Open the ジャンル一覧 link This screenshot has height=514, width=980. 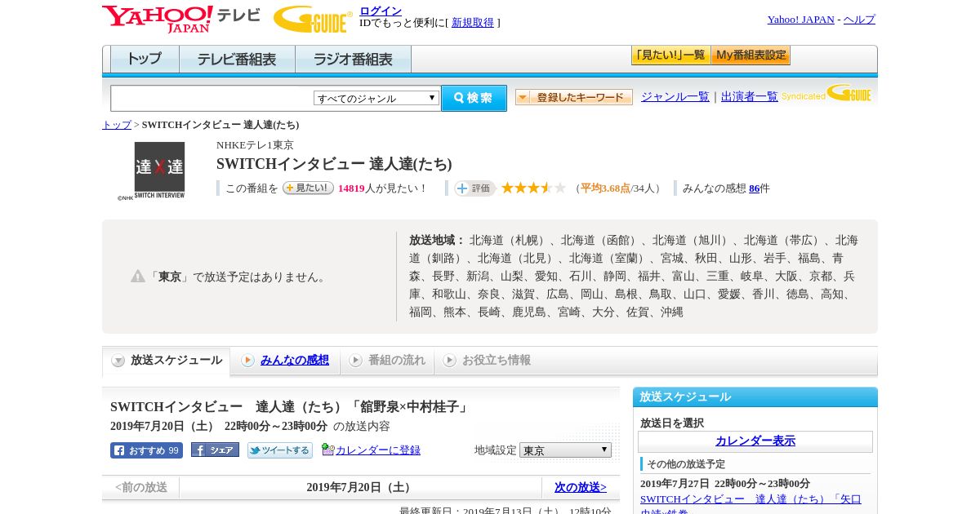(x=675, y=96)
